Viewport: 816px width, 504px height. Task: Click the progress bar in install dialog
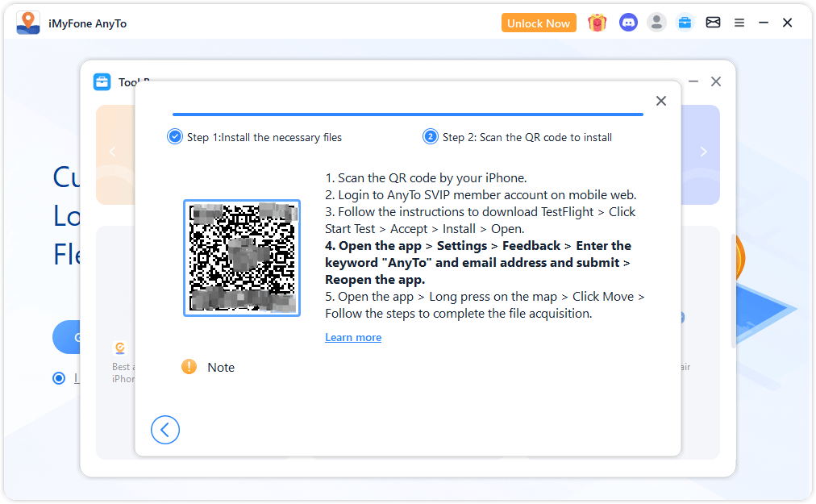point(408,114)
